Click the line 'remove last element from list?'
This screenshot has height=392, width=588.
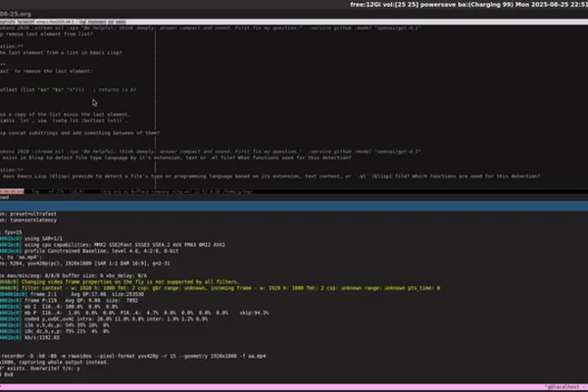tap(46, 33)
